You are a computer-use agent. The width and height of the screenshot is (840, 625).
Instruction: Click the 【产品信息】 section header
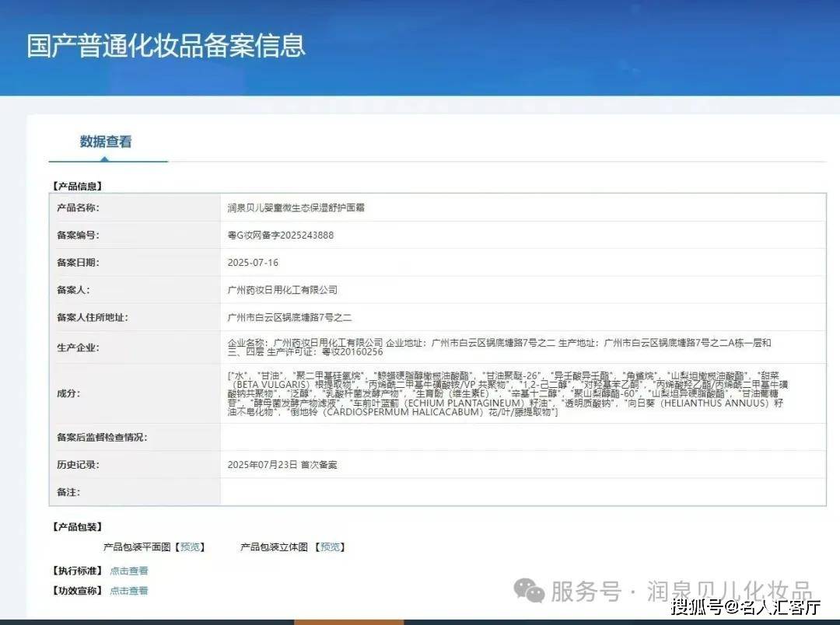(77, 186)
